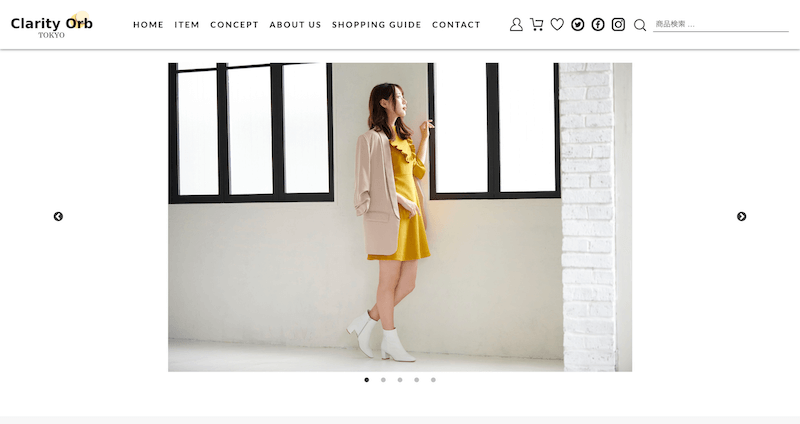
Task: Open the CONCEPT menu item
Action: (234, 24)
